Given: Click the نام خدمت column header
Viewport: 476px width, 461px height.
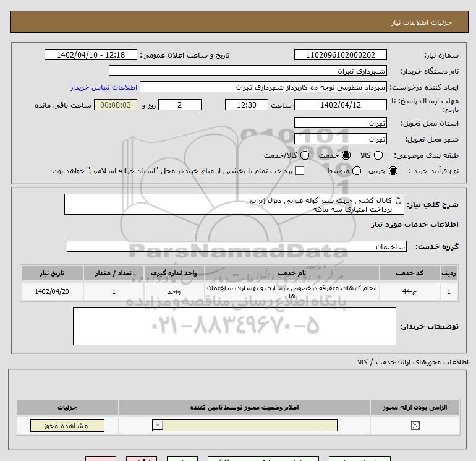Looking at the screenshot, I should 292,273.
